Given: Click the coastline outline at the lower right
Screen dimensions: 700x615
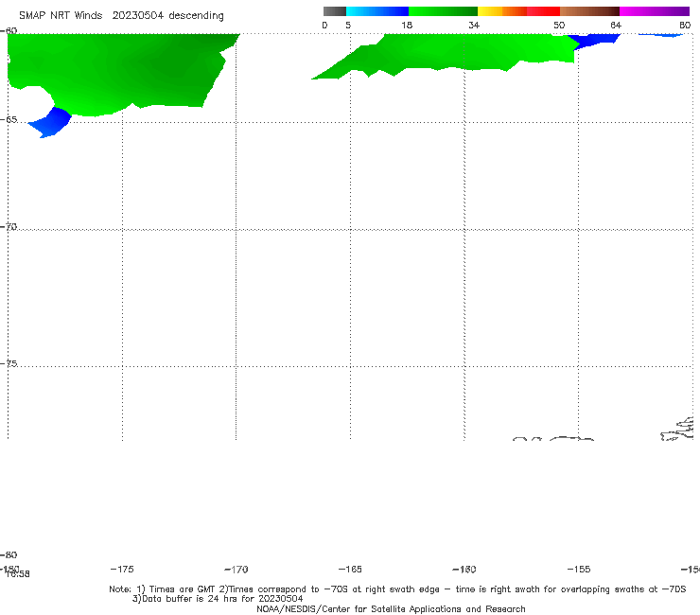Looking at the screenshot, I should 678,430.
